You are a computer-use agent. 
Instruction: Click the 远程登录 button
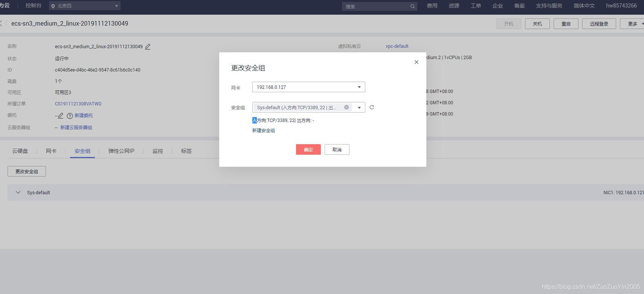coord(599,24)
